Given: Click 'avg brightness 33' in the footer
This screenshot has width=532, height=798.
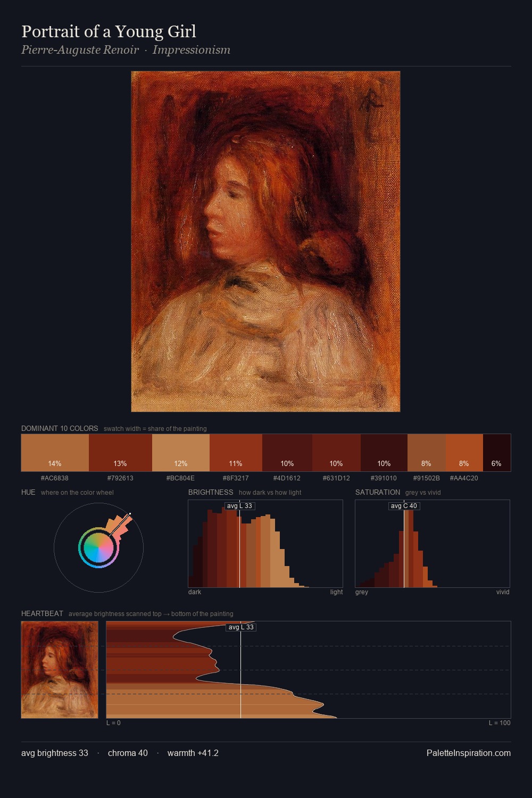Looking at the screenshot, I should [x=55, y=753].
